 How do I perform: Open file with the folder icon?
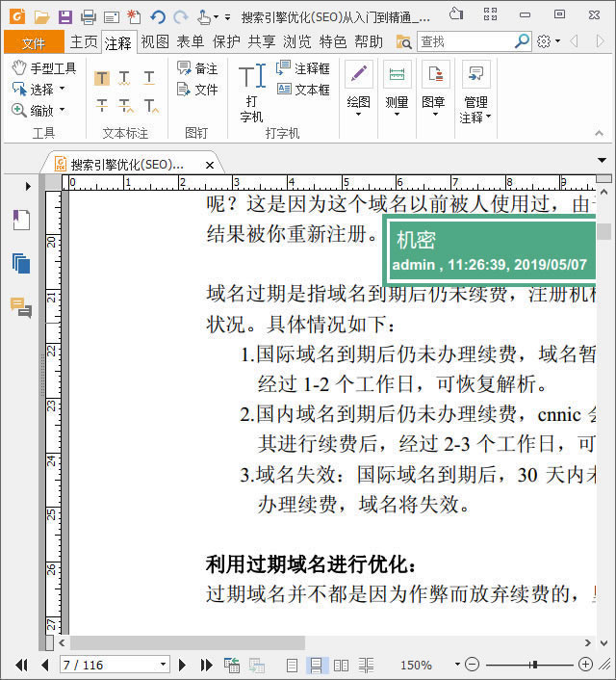point(41,17)
